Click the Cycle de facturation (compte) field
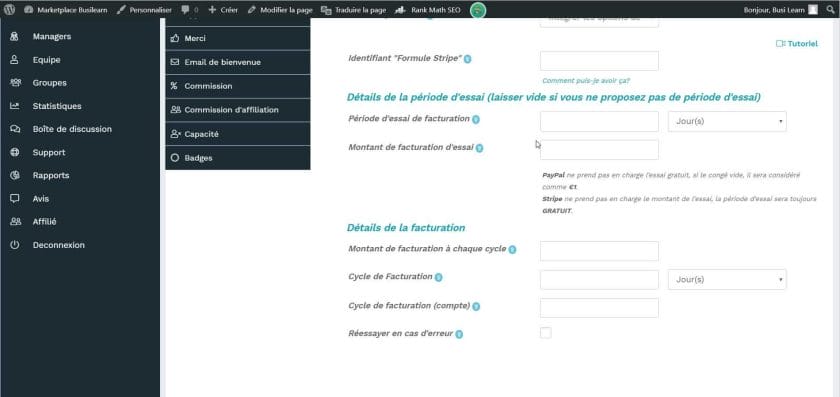The height and width of the screenshot is (397, 840). tap(599, 308)
